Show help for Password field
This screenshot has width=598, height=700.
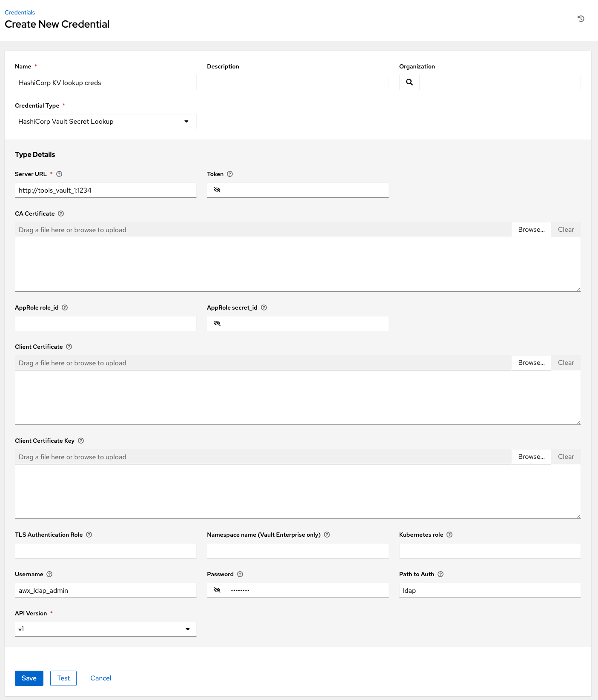pos(240,574)
